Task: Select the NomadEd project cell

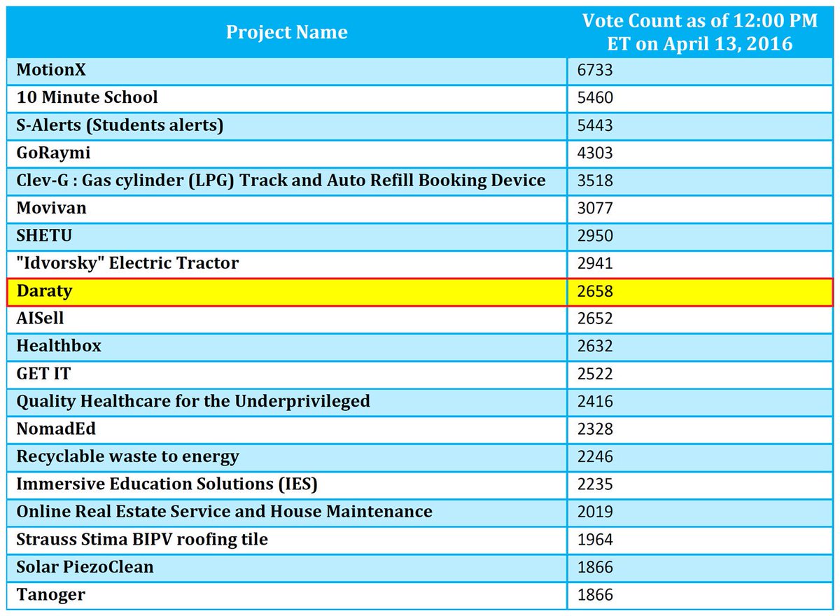Action: (x=287, y=429)
